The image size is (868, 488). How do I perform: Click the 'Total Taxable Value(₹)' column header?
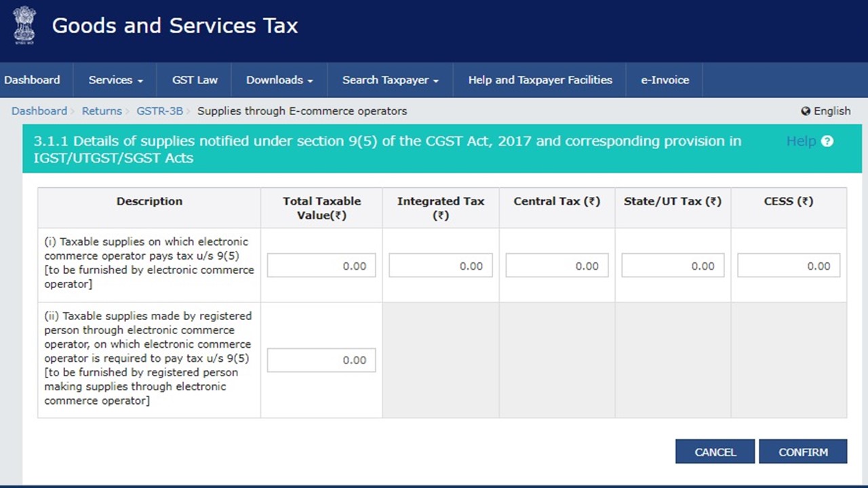(321, 208)
